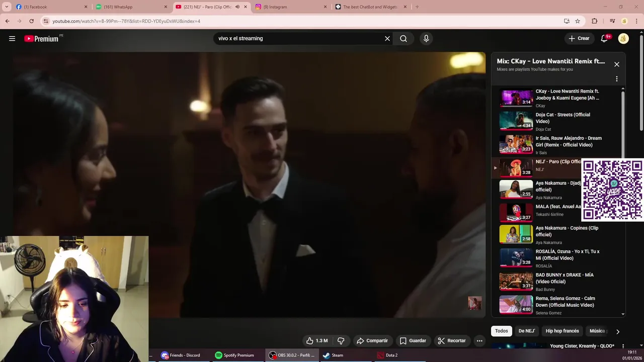
Task: Start voice search with microphone icon
Action: coord(426,39)
